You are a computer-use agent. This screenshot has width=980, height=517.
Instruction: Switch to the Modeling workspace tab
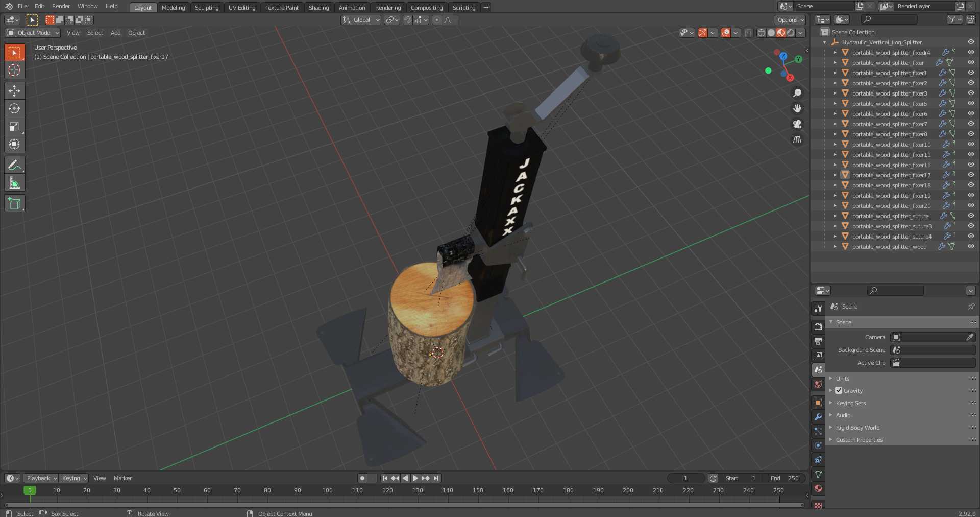(173, 8)
